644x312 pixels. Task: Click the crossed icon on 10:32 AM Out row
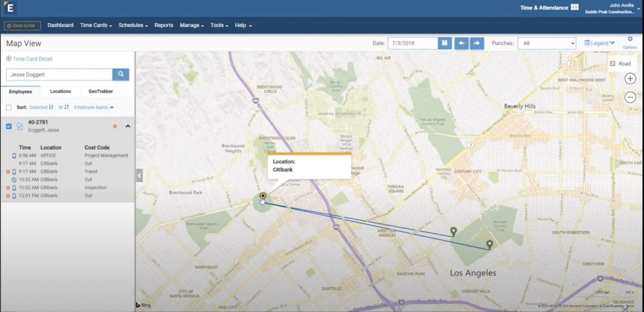(14, 180)
